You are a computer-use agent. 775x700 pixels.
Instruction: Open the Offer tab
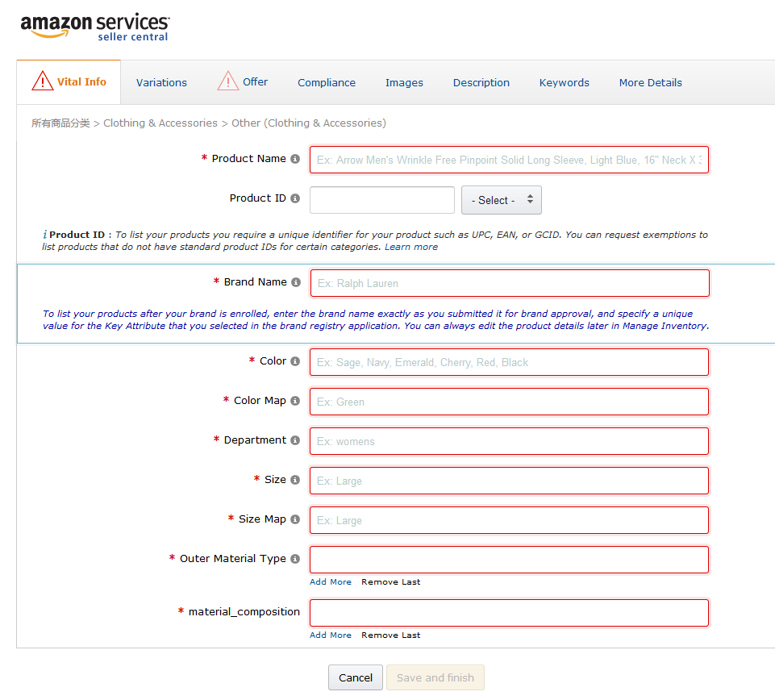pyautogui.click(x=255, y=81)
